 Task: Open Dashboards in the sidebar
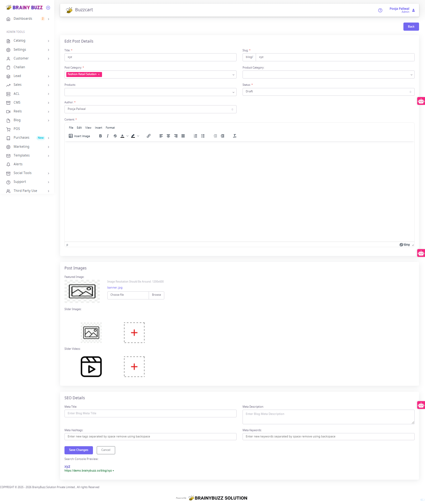pyautogui.click(x=28, y=19)
